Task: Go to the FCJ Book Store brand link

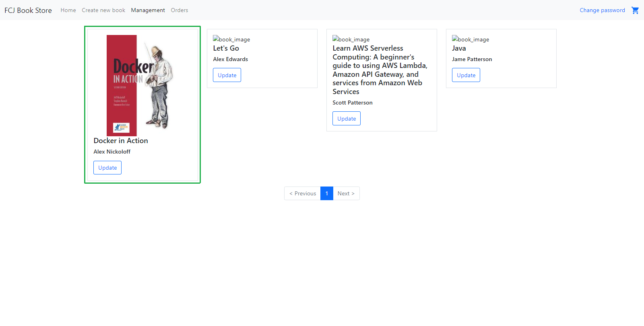Action: coord(28,10)
